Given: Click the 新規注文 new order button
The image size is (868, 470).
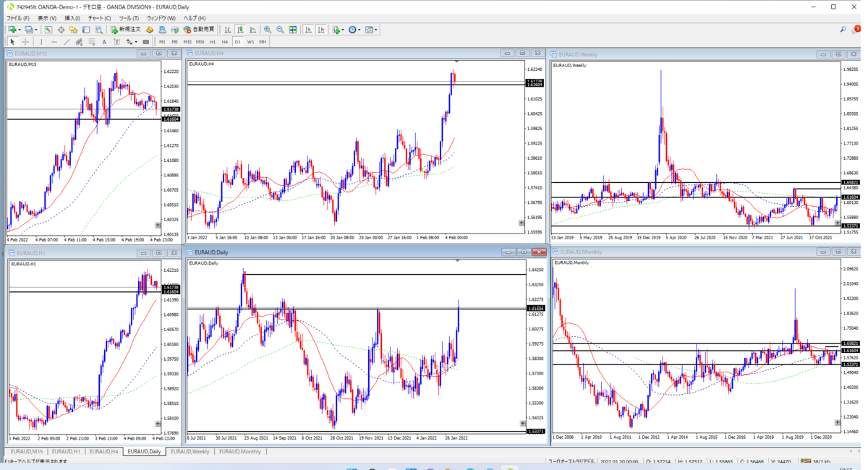Looking at the screenshot, I should point(126,30).
